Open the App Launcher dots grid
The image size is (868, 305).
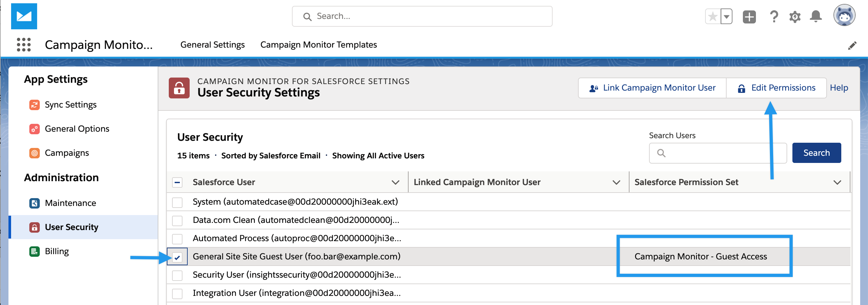click(x=23, y=45)
